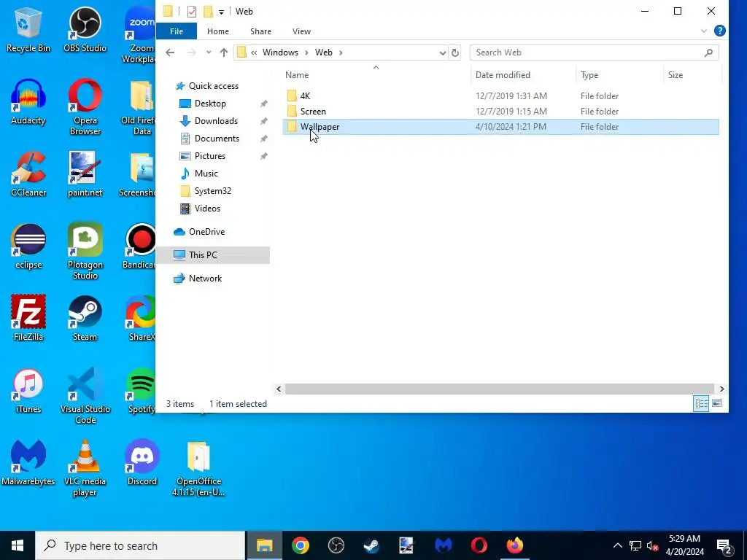Viewport: 747px width, 560px height.
Task: Select OpenOffice 4.1.15 folder on desktop
Action: tap(198, 469)
